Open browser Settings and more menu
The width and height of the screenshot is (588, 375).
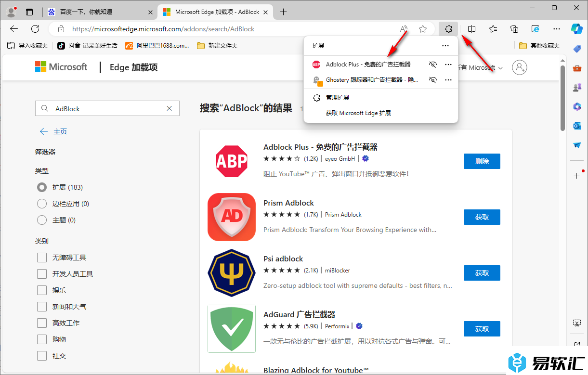pos(557,29)
